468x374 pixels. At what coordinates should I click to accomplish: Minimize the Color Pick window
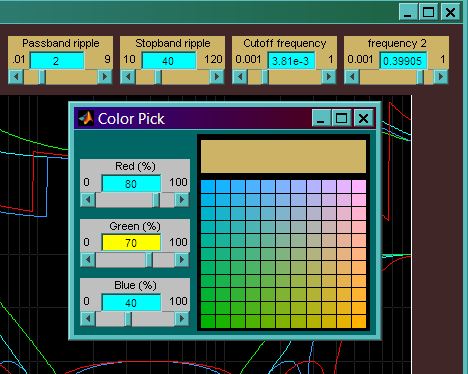coord(321,118)
